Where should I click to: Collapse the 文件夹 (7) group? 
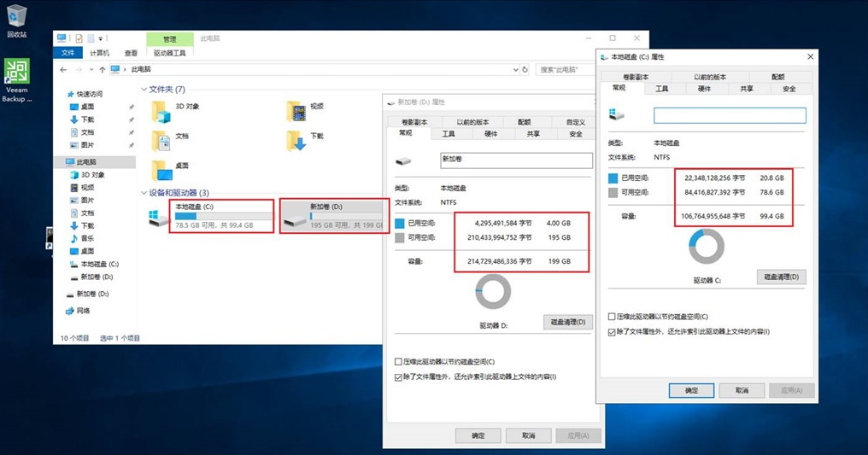pos(143,90)
